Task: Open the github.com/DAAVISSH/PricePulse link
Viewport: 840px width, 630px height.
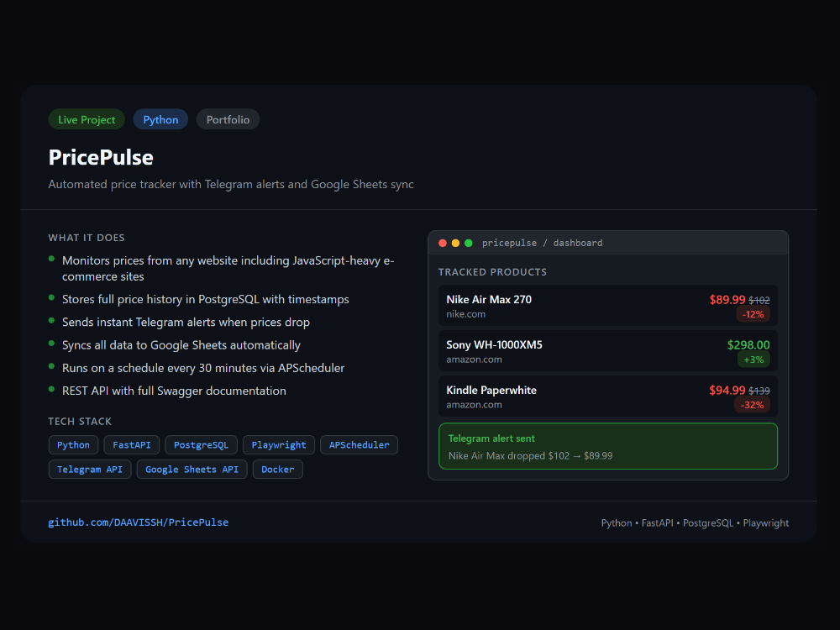Action: pyautogui.click(x=139, y=522)
